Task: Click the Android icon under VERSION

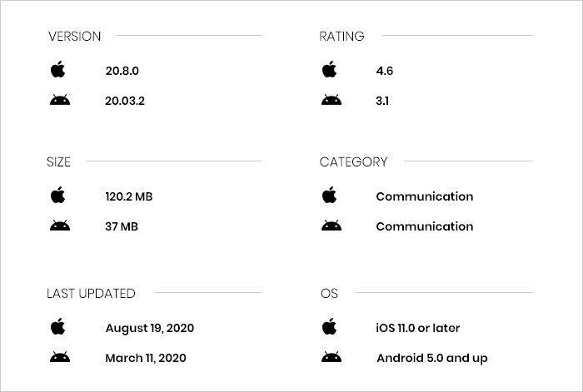Action: tap(59, 101)
